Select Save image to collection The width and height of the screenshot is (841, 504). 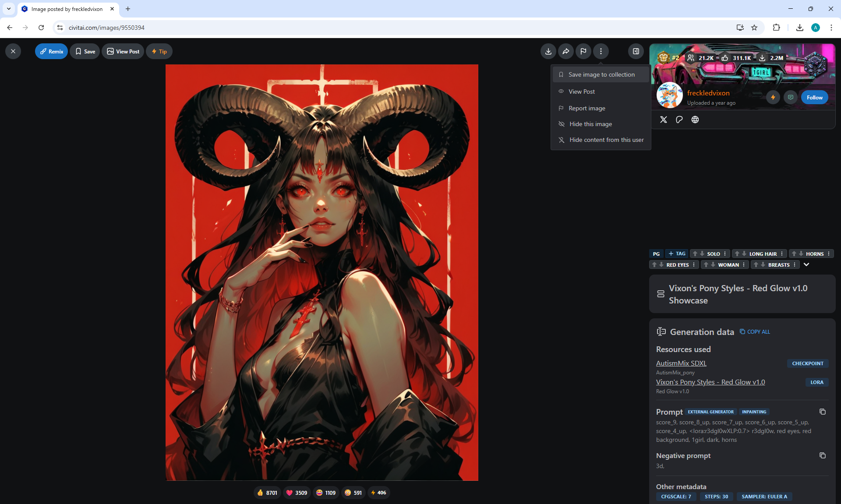601,74
